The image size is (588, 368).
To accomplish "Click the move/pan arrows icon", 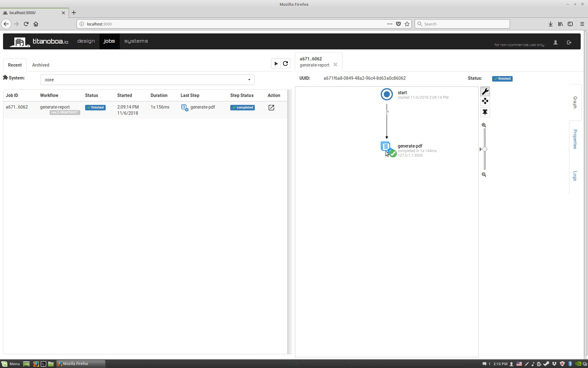I will click(x=485, y=101).
